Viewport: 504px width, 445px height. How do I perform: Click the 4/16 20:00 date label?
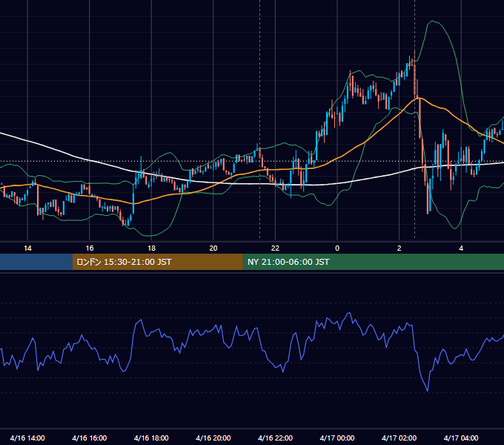point(213,438)
